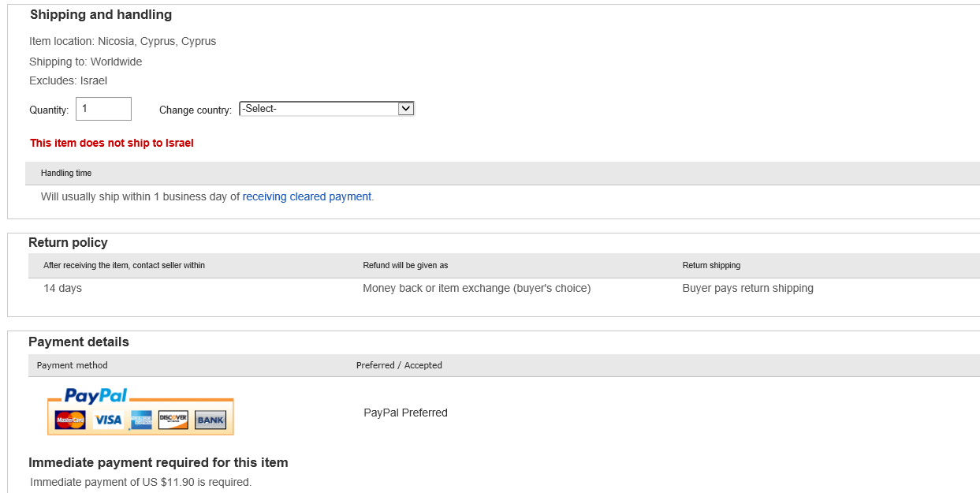The height and width of the screenshot is (493, 980).
Task: Click the Payment method column header
Action: (73, 365)
